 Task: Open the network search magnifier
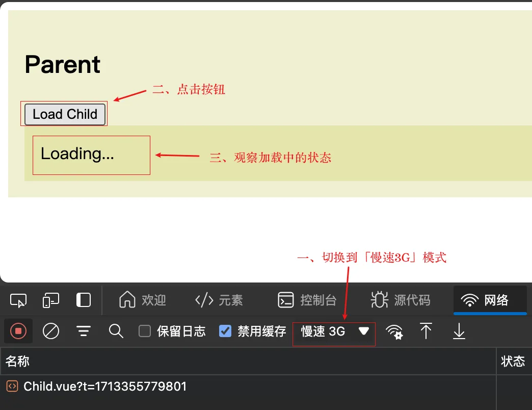(116, 331)
